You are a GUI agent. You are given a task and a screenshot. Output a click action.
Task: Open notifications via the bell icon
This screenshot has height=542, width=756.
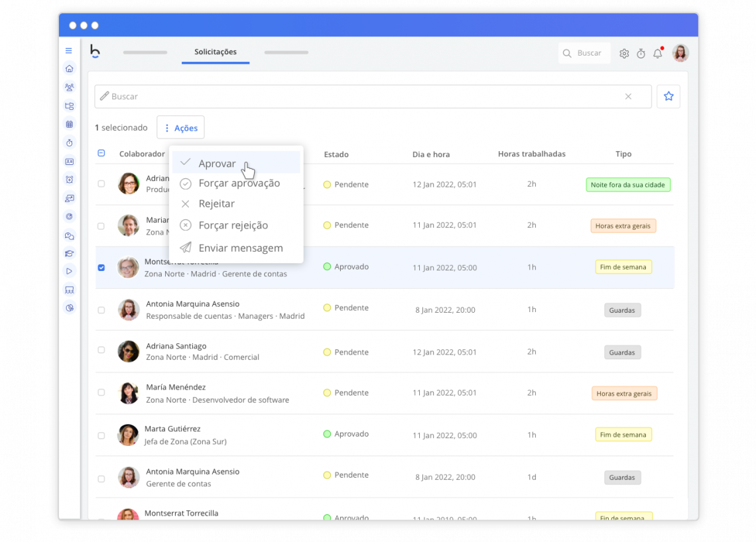657,53
